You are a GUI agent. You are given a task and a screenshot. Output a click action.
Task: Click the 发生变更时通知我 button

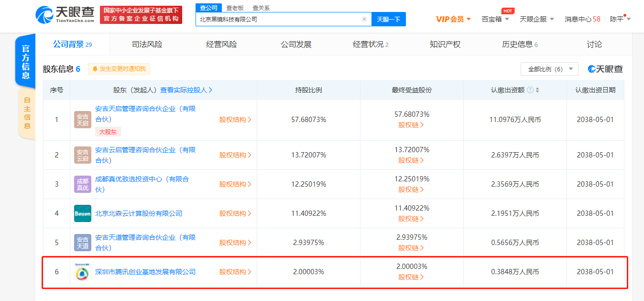[x=119, y=69]
